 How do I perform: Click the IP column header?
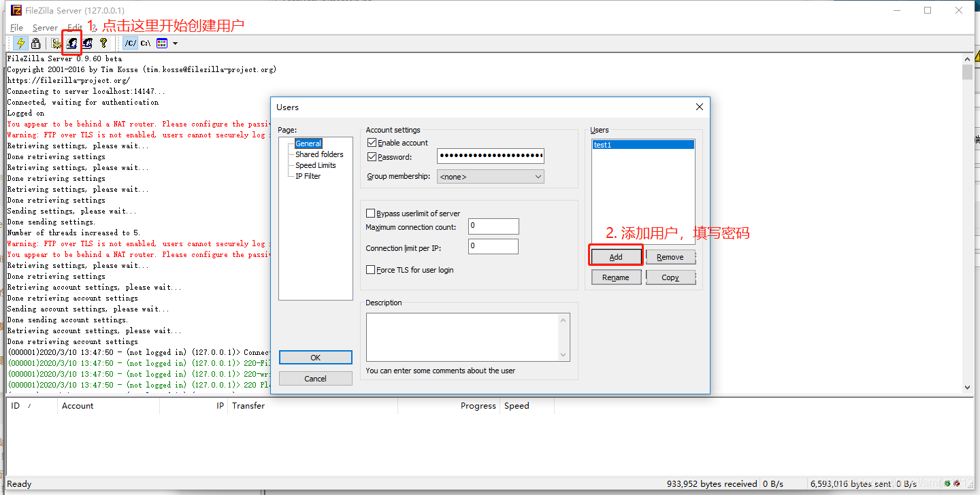193,406
